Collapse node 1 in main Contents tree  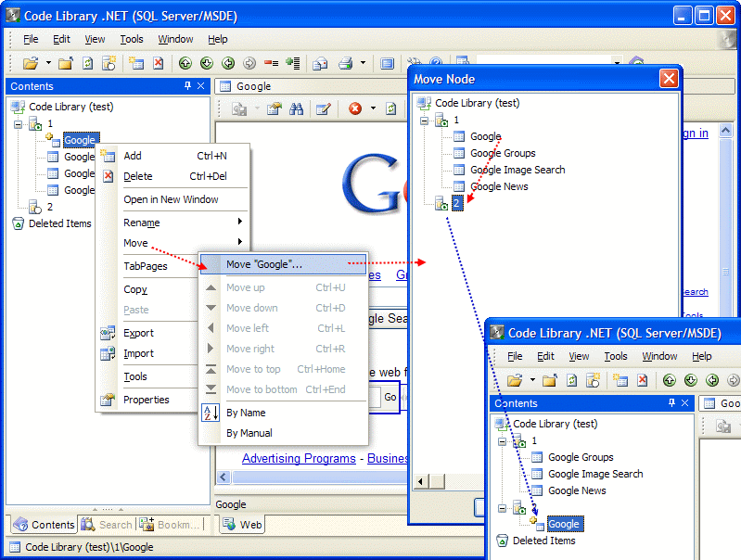[x=18, y=124]
